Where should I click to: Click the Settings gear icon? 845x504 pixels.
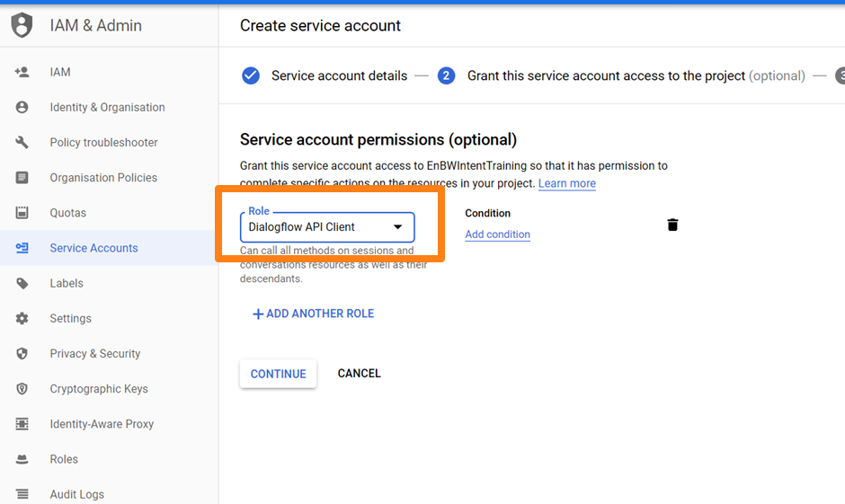(22, 318)
